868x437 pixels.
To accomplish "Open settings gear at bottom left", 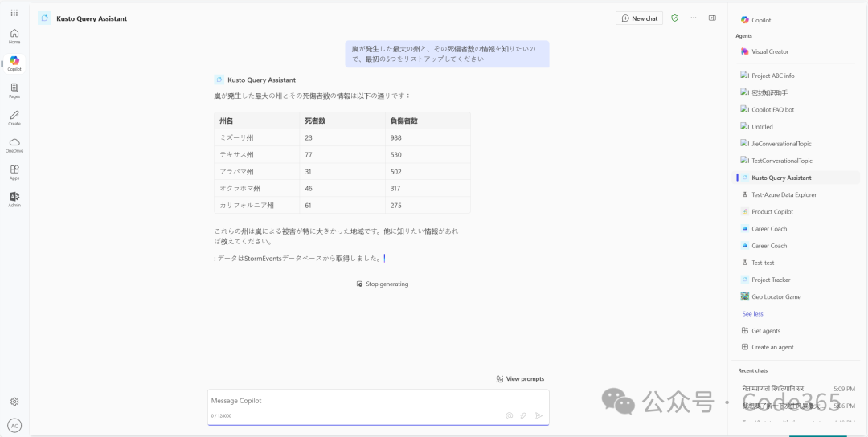I will [15, 401].
